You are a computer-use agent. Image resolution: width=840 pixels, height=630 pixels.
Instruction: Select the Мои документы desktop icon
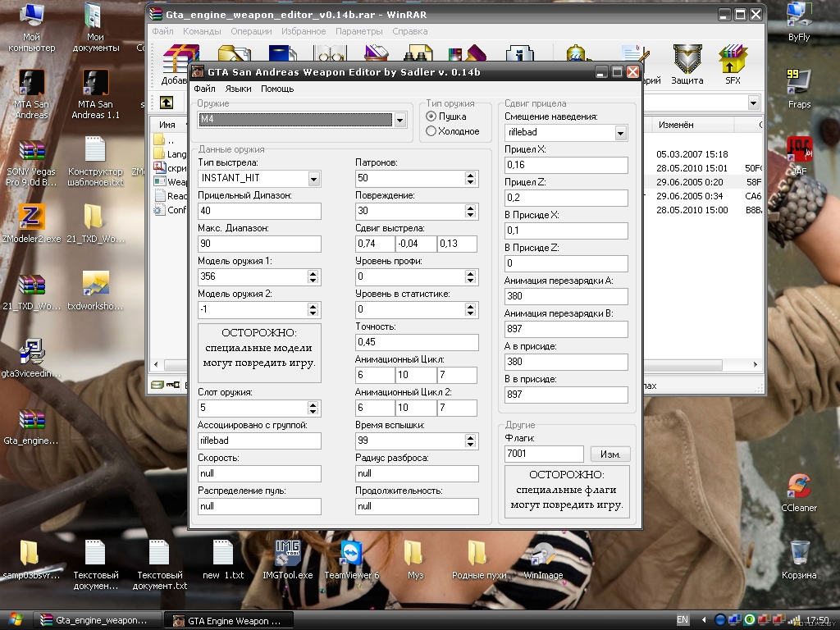(x=95, y=27)
